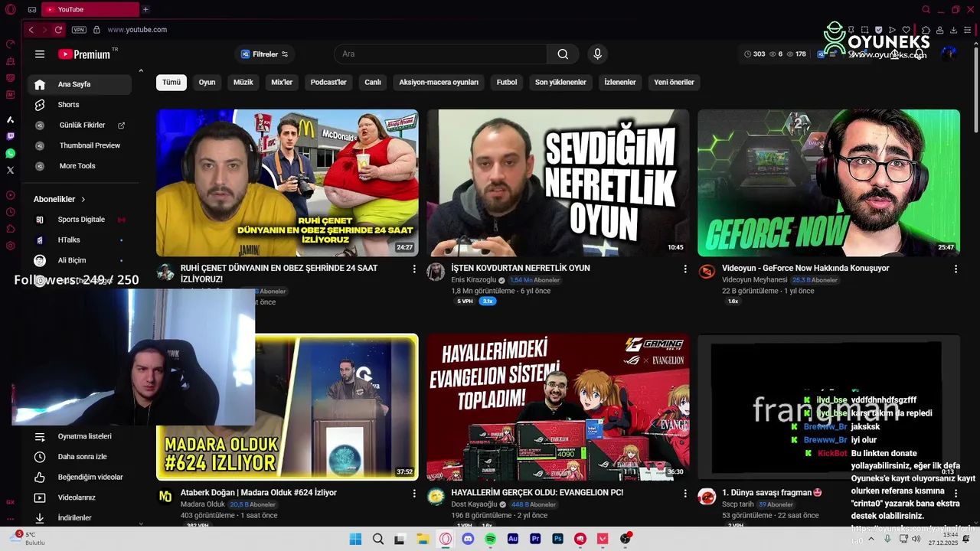Open the Opera sidebar history clock

click(x=10, y=212)
